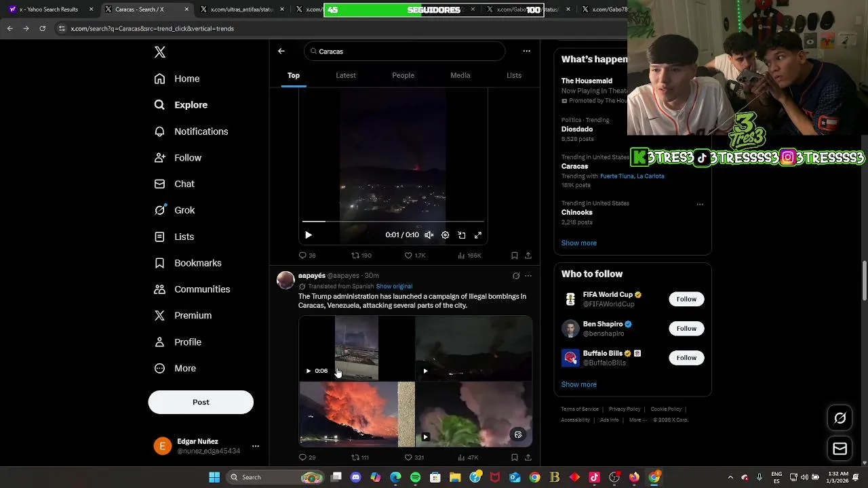This screenshot has height=488, width=868.
Task: Follow Ben Shapiro
Action: 686,328
